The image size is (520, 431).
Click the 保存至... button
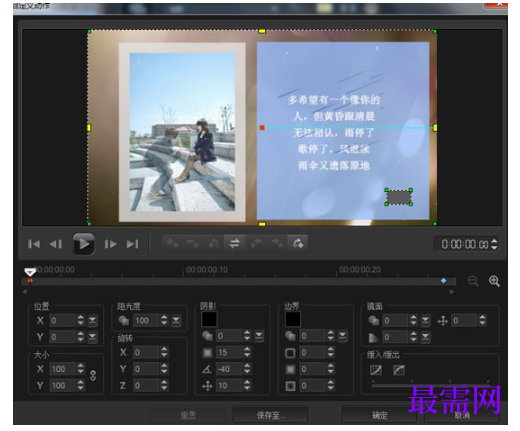(x=270, y=415)
